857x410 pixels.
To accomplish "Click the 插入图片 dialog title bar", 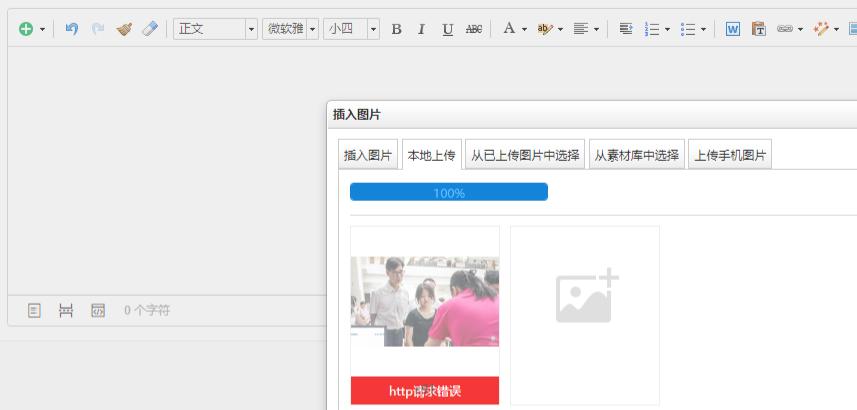I will pyautogui.click(x=592, y=115).
